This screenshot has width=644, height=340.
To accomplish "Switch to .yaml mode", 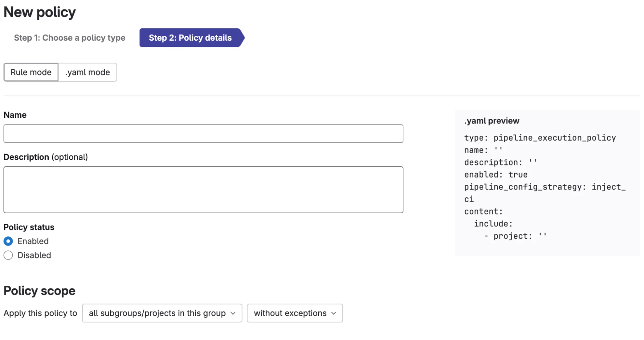I will [87, 72].
